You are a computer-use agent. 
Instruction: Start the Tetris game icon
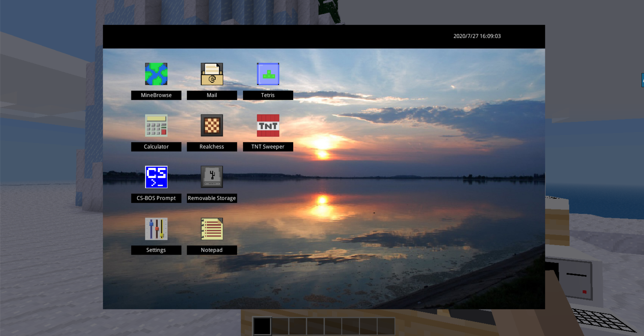tap(268, 74)
